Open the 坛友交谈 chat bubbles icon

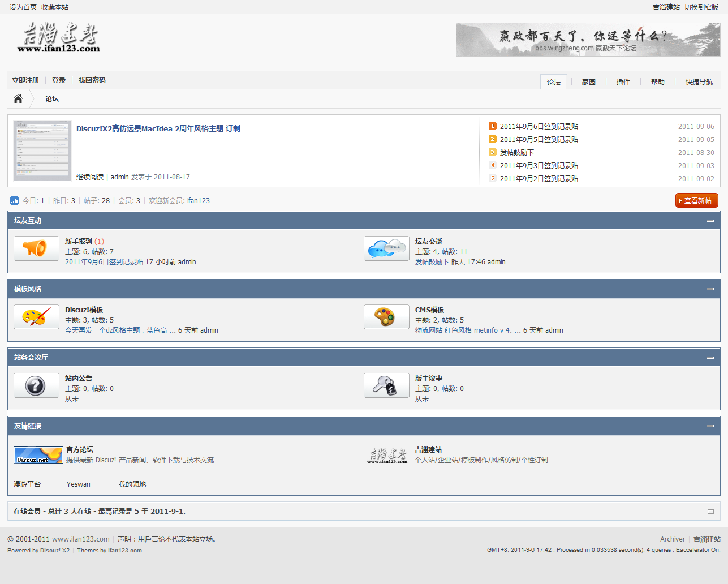pos(386,248)
